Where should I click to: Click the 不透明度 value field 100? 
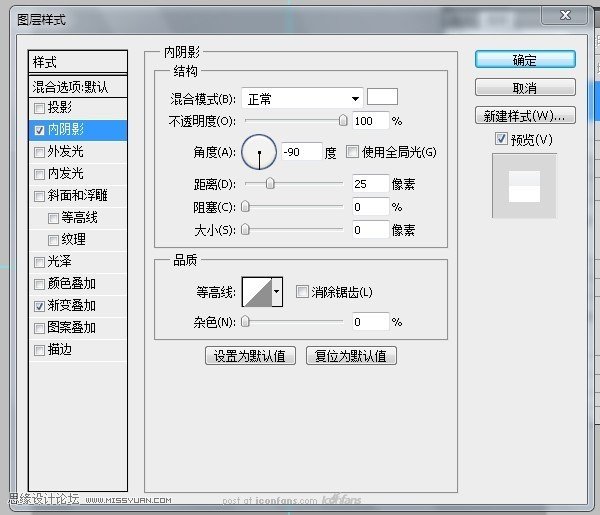[370, 121]
